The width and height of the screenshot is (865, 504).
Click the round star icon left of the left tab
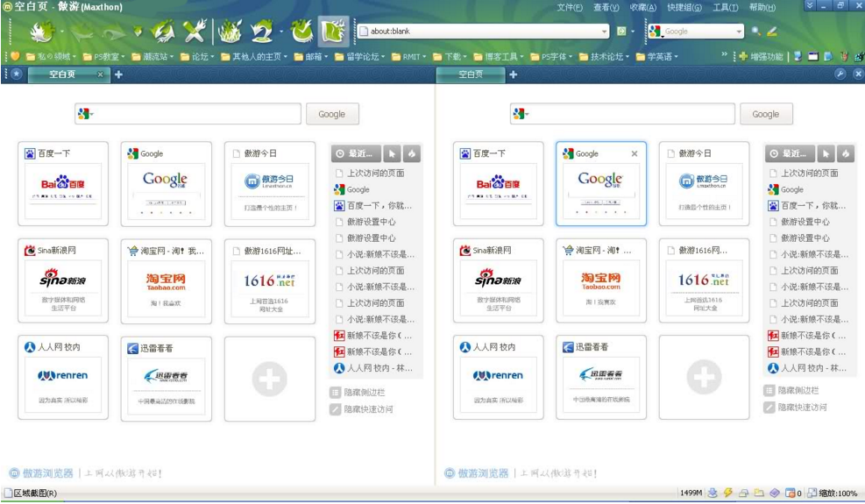tap(17, 75)
